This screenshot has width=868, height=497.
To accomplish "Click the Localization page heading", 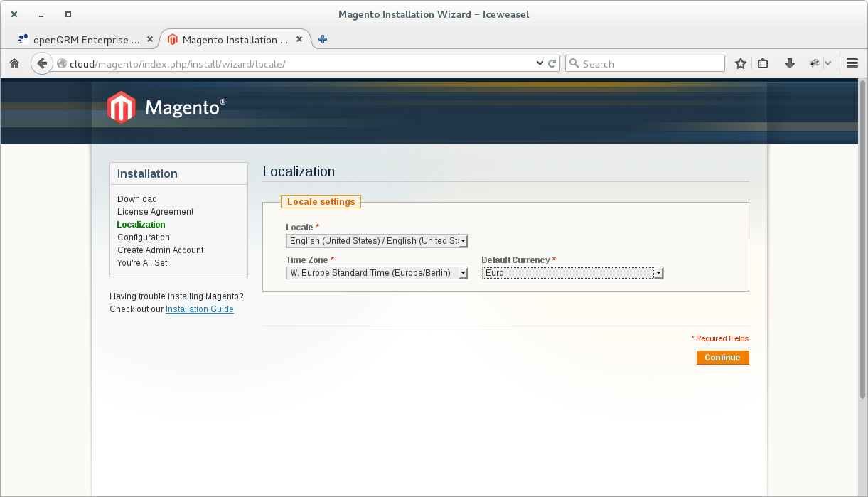I will (x=299, y=171).
